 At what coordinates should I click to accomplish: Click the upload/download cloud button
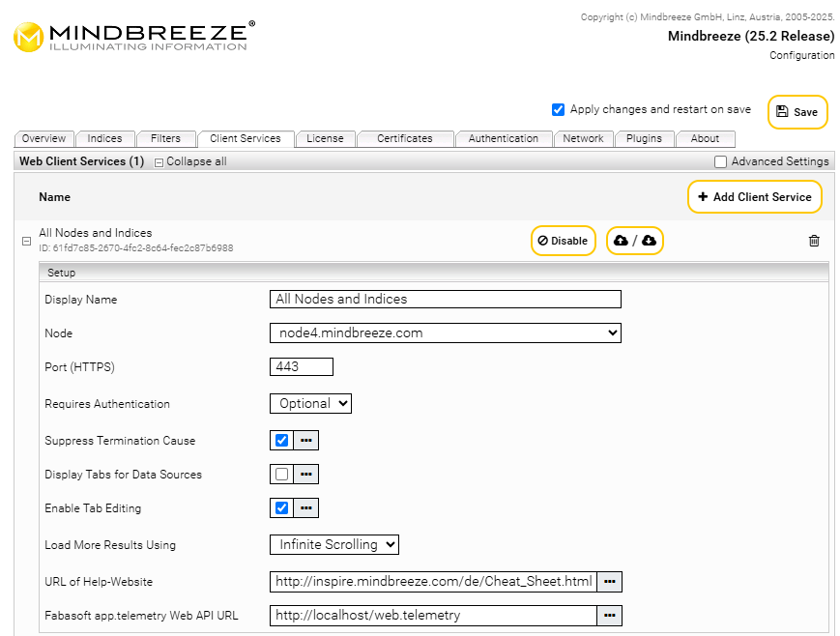pyautogui.click(x=635, y=241)
